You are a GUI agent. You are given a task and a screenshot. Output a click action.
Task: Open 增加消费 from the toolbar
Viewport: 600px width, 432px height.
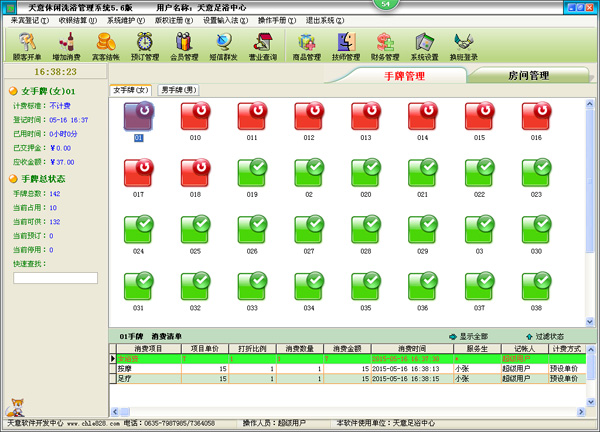tap(67, 45)
